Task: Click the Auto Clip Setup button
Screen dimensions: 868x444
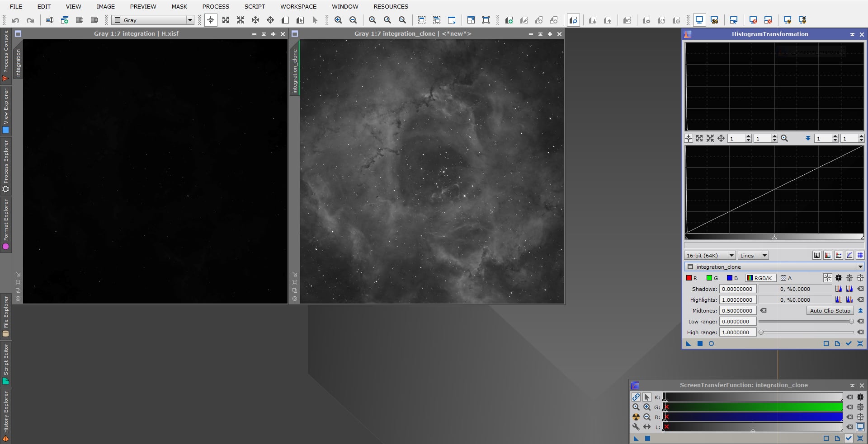Action: [830, 310]
